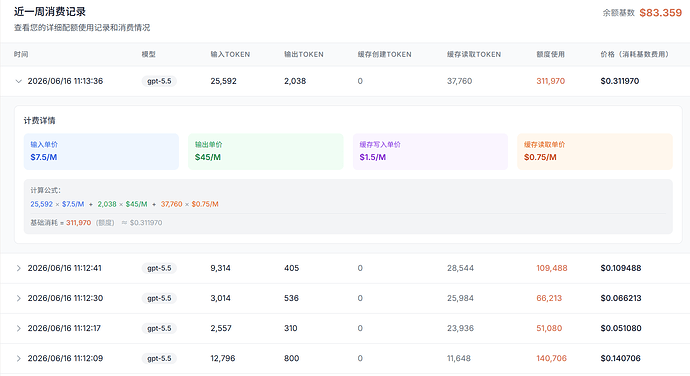The image size is (690, 376).
Task: Expand the 11:12:30 record chevron
Action: click(x=18, y=298)
